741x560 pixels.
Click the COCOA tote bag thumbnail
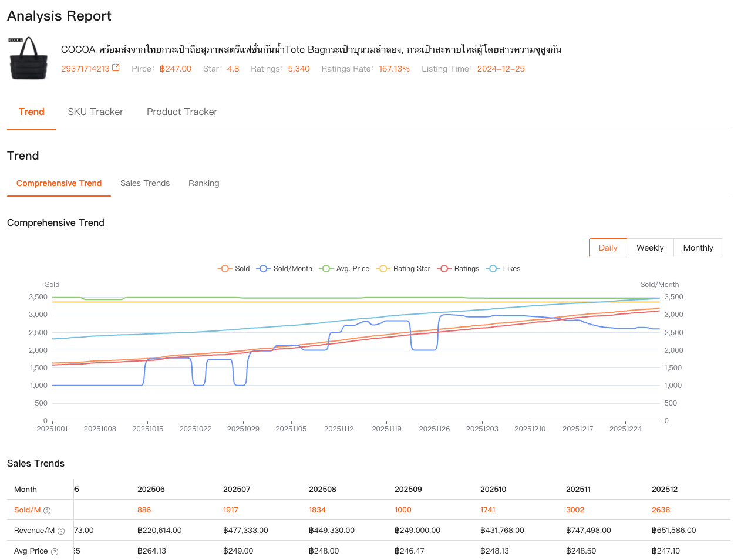[29, 59]
